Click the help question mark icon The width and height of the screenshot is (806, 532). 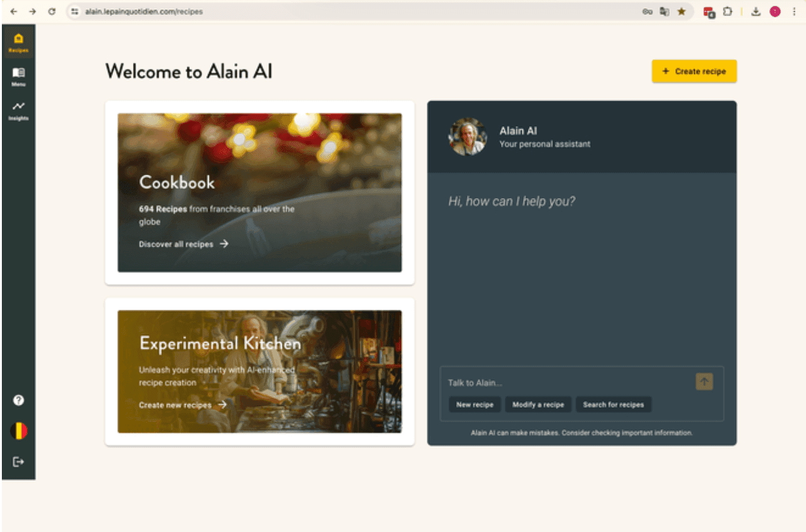(x=19, y=400)
